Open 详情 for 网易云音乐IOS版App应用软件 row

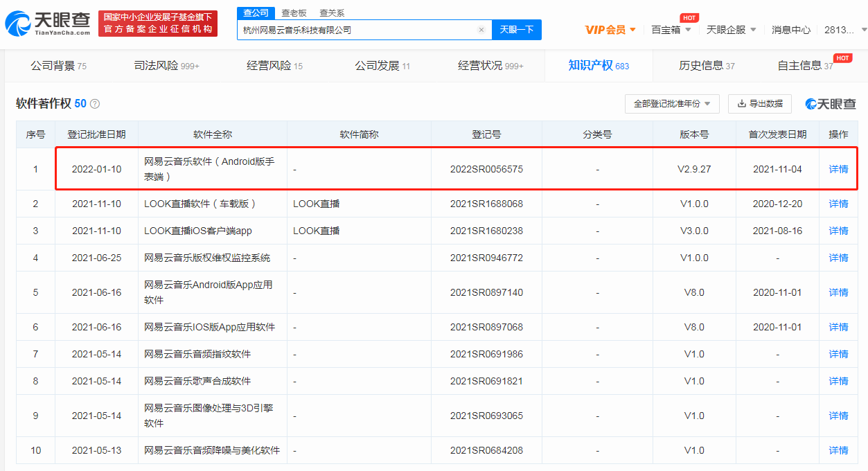[838, 327]
